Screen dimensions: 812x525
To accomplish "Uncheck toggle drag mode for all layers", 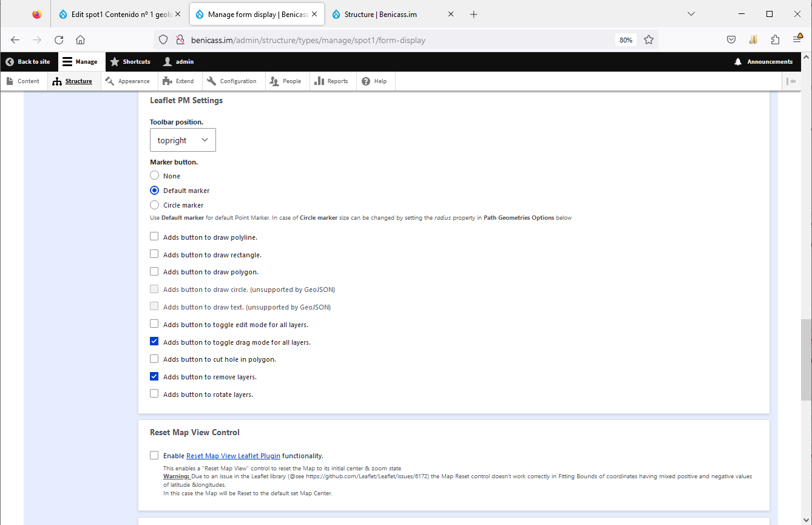I will click(x=154, y=342).
